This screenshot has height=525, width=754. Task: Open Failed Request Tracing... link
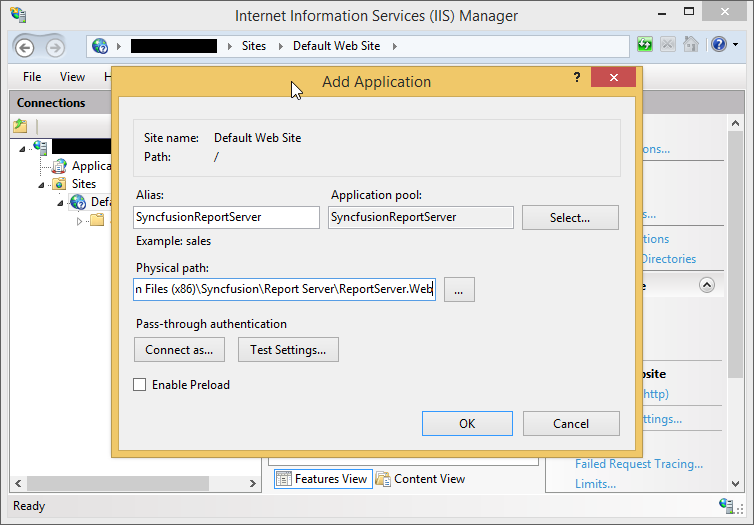[x=639, y=464]
